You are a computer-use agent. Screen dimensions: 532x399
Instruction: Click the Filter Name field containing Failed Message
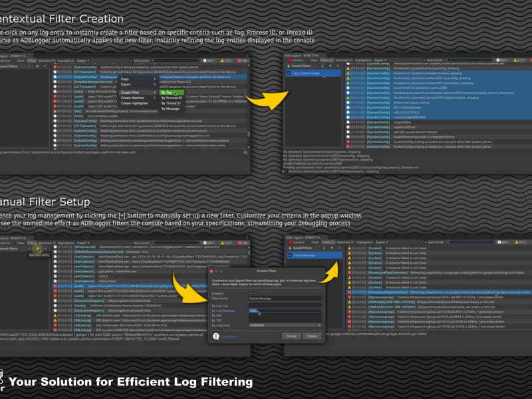(x=285, y=299)
